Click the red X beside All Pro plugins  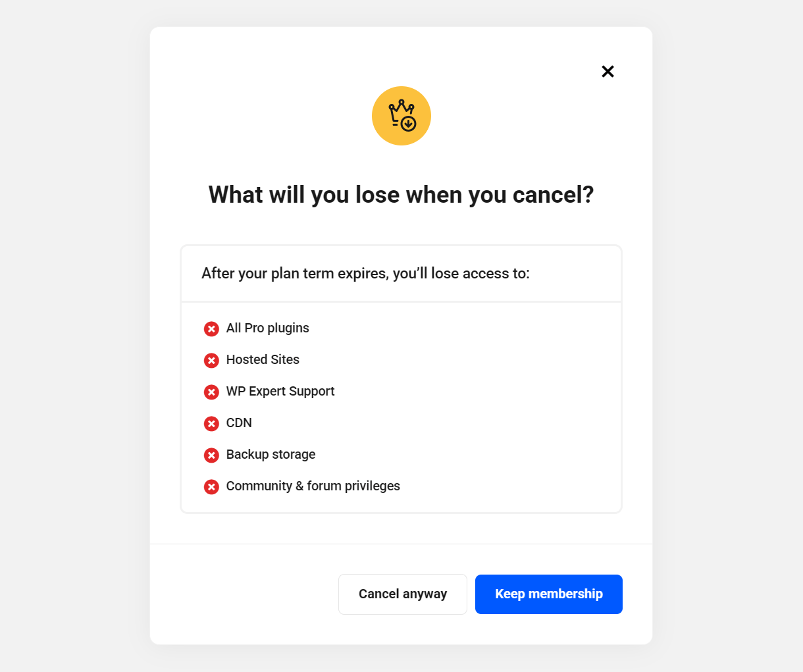(211, 328)
